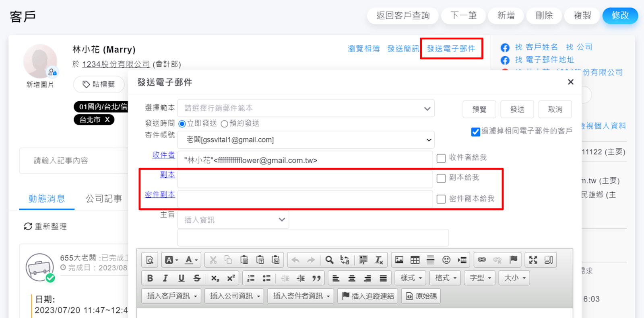The image size is (644, 318).
Task: Open the 選擇範本 template dropdown
Action: pos(305,109)
